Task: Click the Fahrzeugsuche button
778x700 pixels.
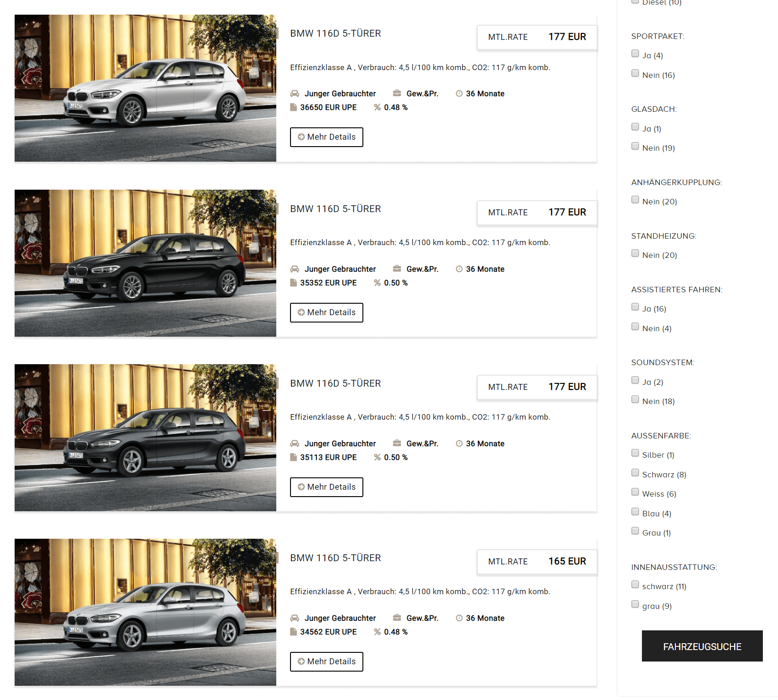Action: click(702, 646)
